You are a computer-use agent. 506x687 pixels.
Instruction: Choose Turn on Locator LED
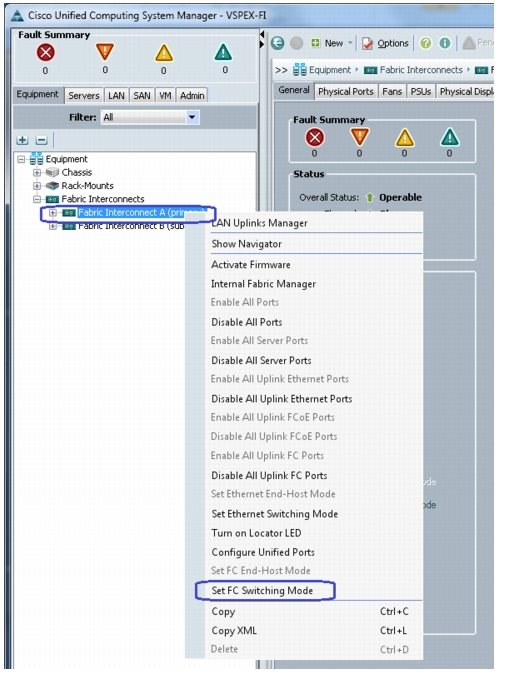[x=314, y=533]
